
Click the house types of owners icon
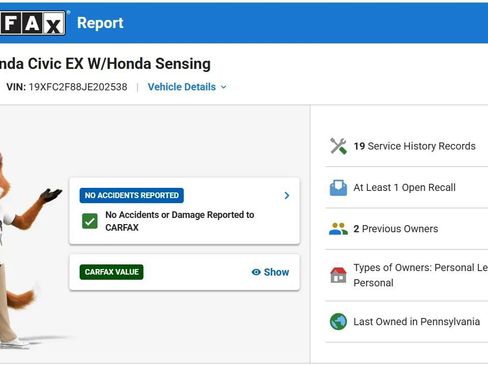pyautogui.click(x=338, y=275)
